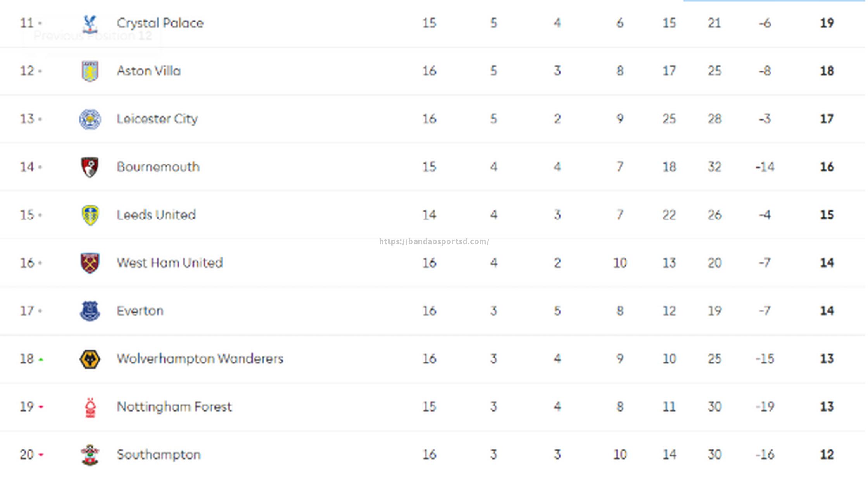
Task: Click the Everton club badge
Action: point(90,311)
